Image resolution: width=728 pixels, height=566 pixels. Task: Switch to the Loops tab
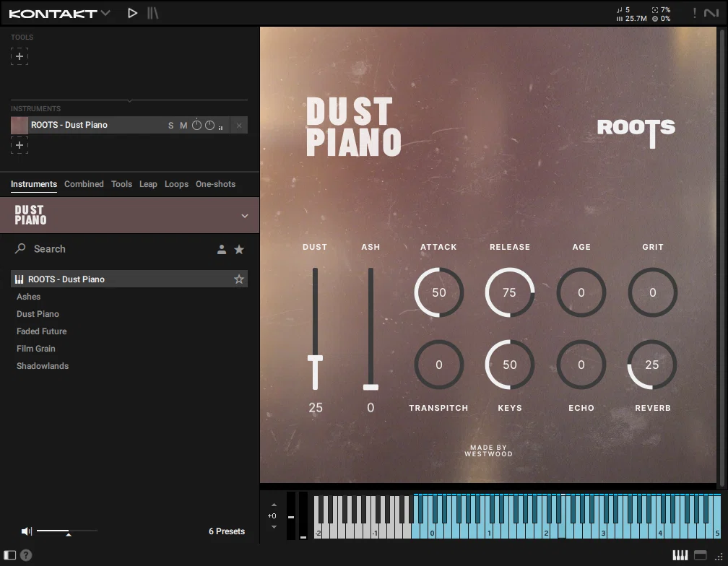click(x=176, y=184)
